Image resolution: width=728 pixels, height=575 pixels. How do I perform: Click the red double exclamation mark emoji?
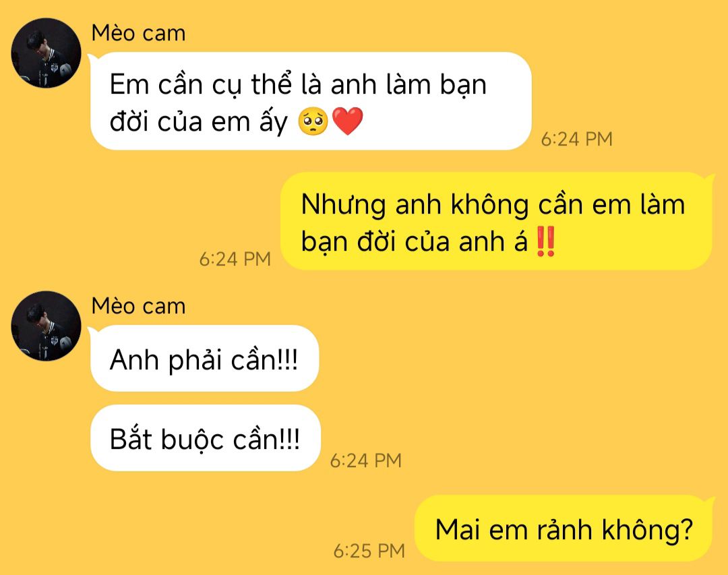[x=545, y=241]
